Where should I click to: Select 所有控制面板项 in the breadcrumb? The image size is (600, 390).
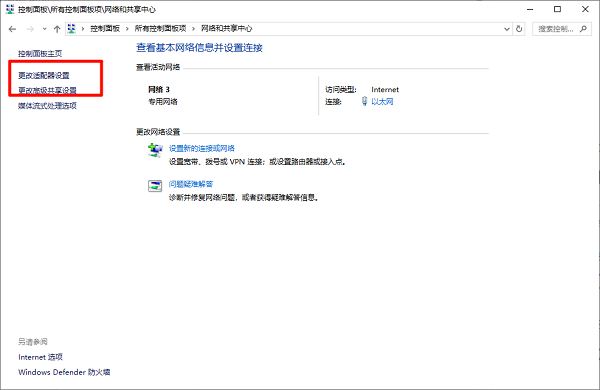[160, 28]
